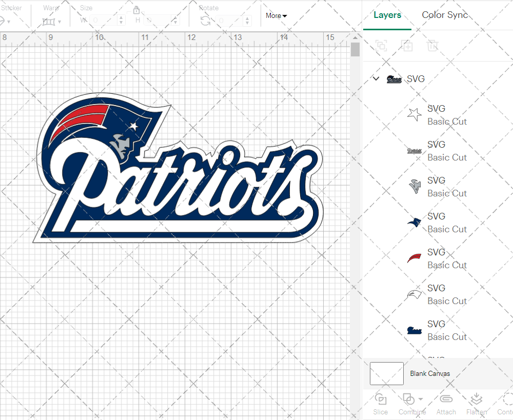Switch to the Layers tab
Viewport: 513px width, 420px height.
click(387, 15)
